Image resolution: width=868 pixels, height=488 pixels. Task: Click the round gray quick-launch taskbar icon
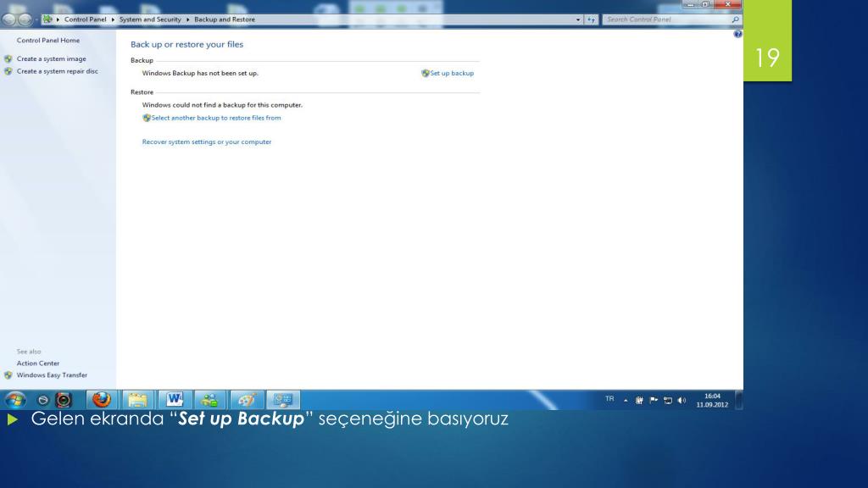[42, 400]
